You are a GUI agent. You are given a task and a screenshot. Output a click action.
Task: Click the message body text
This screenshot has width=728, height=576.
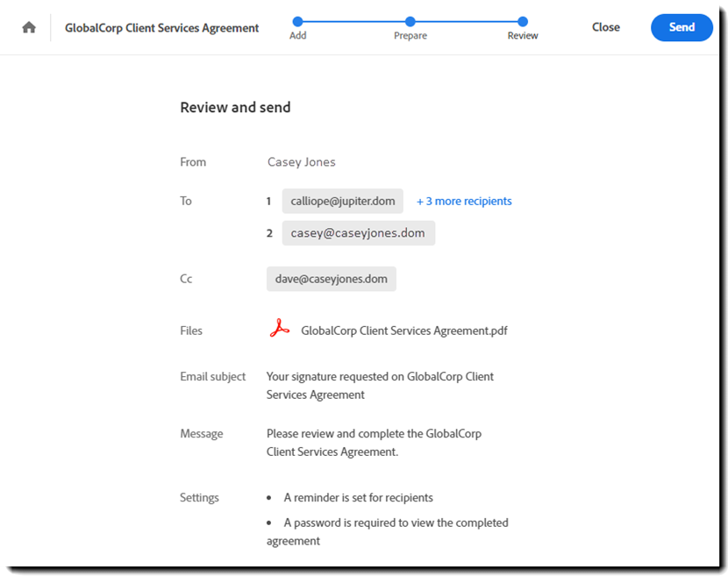coord(374,443)
